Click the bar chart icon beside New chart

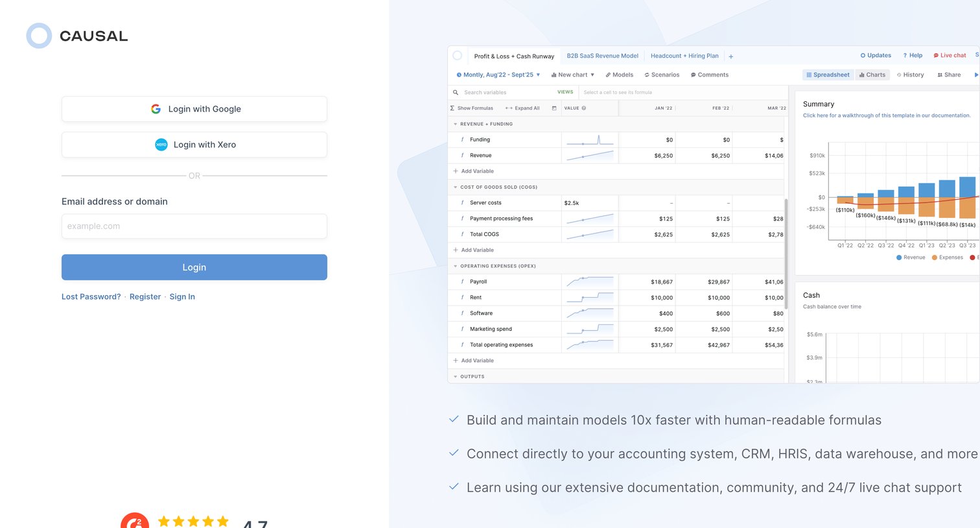coord(554,75)
